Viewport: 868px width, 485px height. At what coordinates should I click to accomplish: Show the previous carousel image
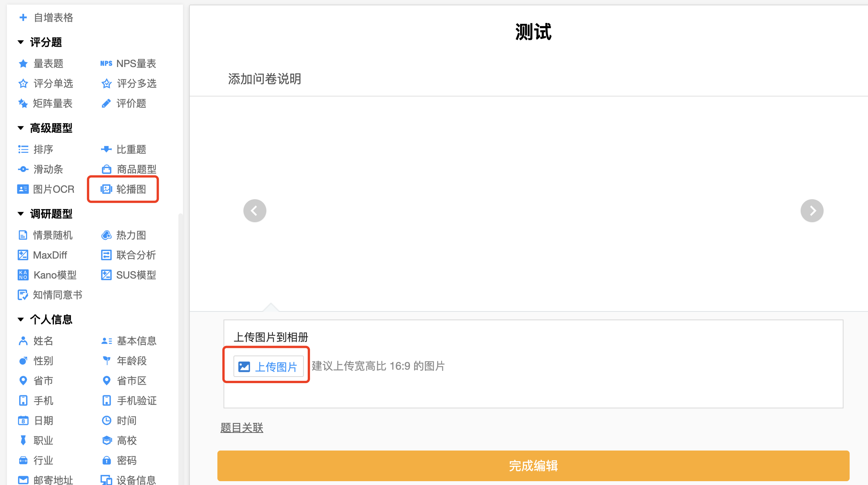(255, 211)
